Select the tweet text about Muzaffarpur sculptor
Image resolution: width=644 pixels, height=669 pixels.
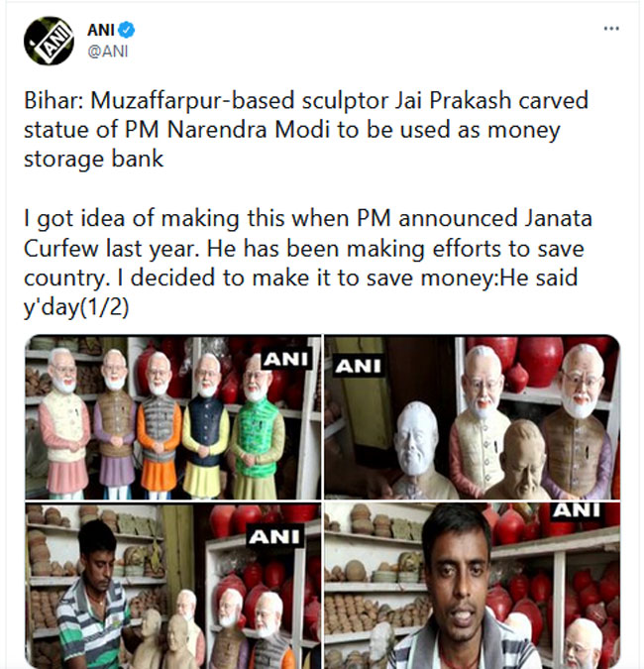coord(306,129)
